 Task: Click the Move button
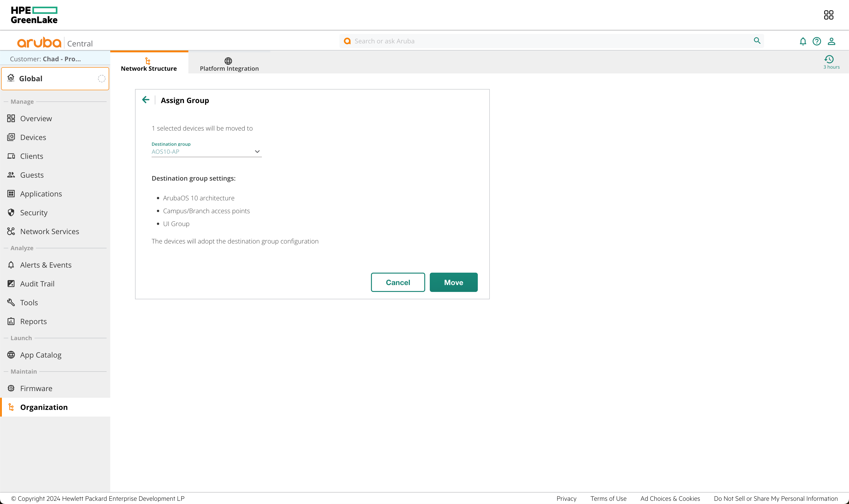[x=453, y=282]
